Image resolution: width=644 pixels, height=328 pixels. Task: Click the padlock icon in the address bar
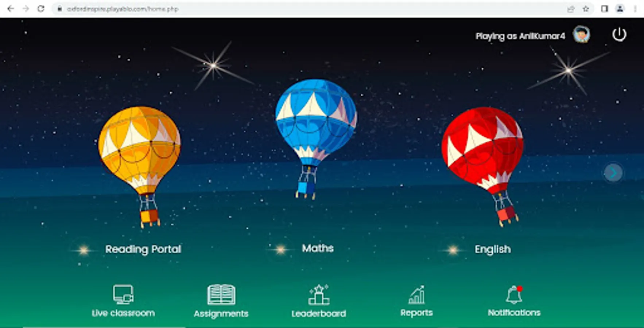59,9
